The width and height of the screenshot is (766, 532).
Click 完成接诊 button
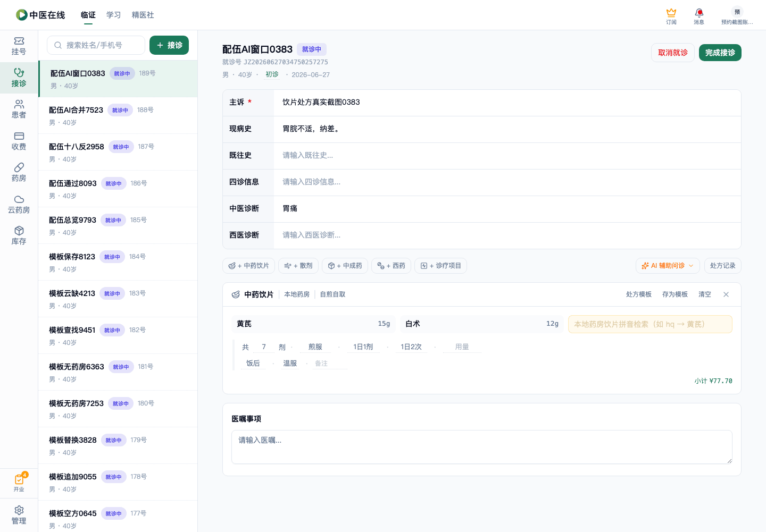coord(720,53)
